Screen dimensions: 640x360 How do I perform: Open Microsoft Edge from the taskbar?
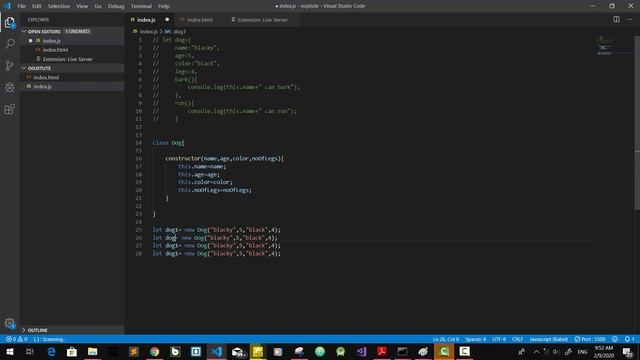pyautogui.click(x=51, y=351)
